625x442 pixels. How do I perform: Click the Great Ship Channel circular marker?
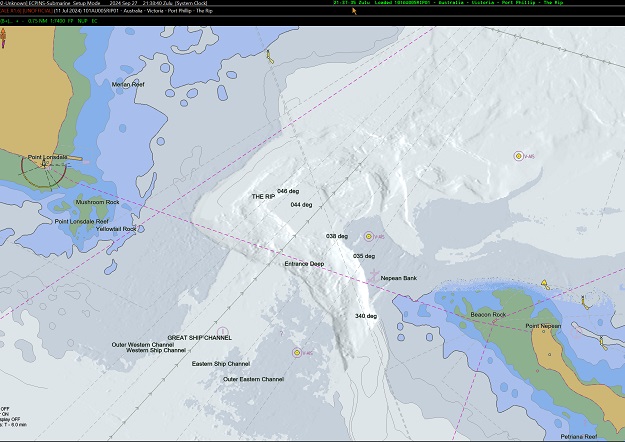coord(223,330)
